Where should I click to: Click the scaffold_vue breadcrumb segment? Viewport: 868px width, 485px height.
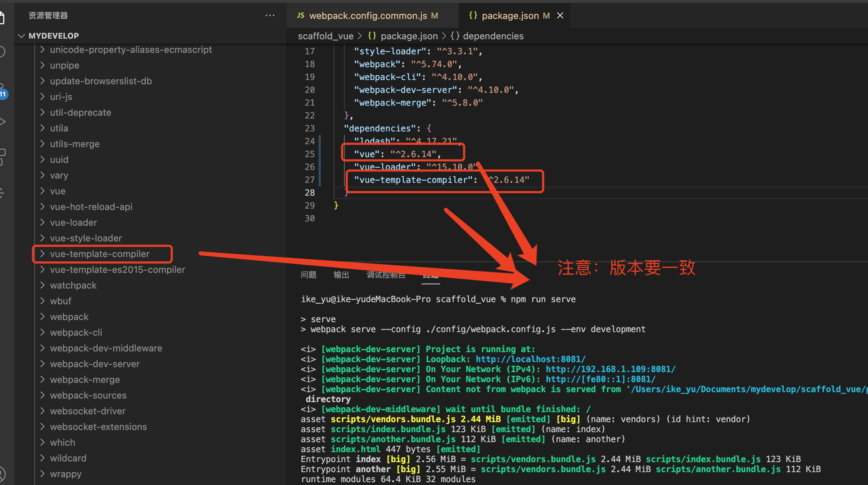pos(325,36)
